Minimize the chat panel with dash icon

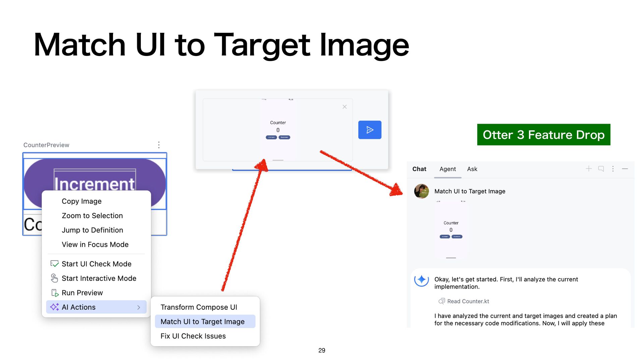pos(625,169)
